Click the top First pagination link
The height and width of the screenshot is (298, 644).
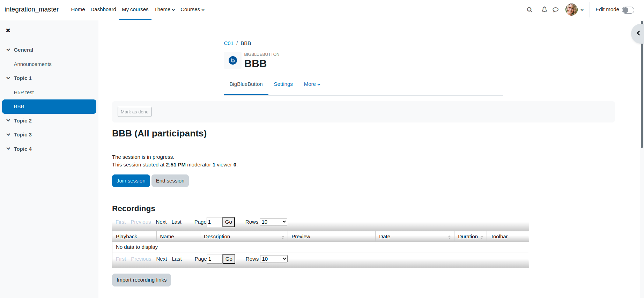tap(120, 222)
